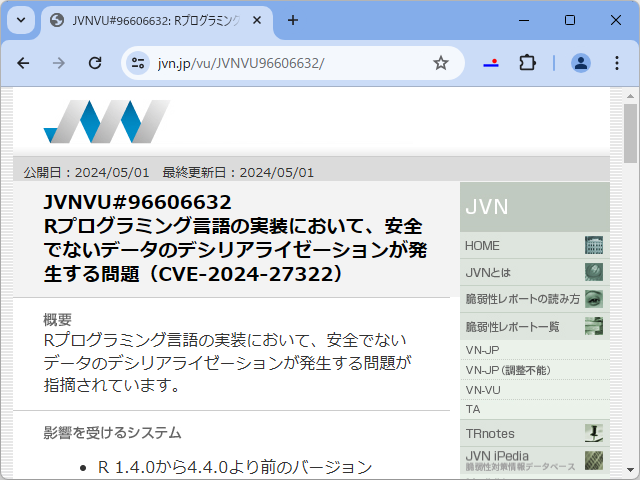640x480 pixels.
Task: Focus the jvn.jp address bar URL
Action: click(241, 63)
